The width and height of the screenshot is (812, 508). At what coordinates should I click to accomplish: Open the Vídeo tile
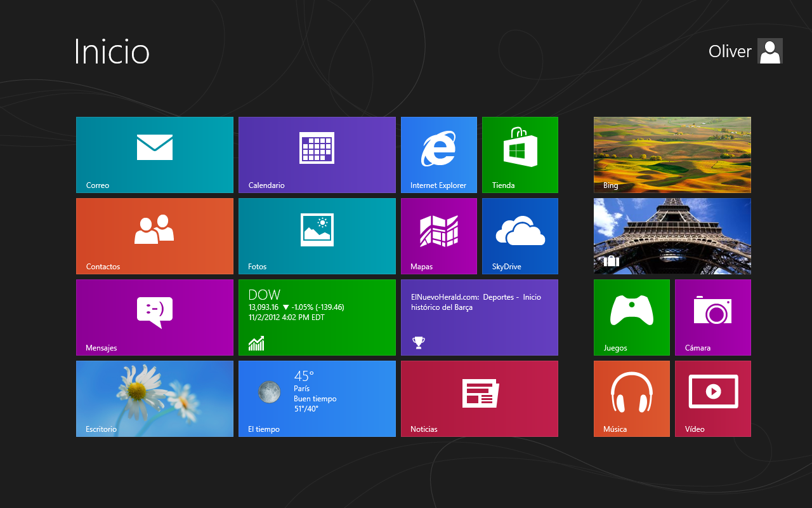point(713,399)
